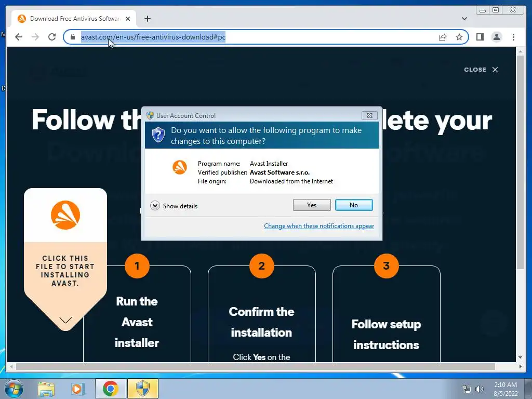Open the Windows Start menu
532x399 pixels.
click(14, 389)
